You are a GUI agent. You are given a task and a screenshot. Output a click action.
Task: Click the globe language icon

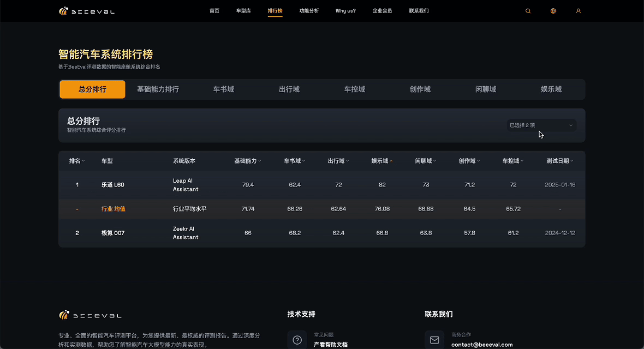click(x=553, y=11)
